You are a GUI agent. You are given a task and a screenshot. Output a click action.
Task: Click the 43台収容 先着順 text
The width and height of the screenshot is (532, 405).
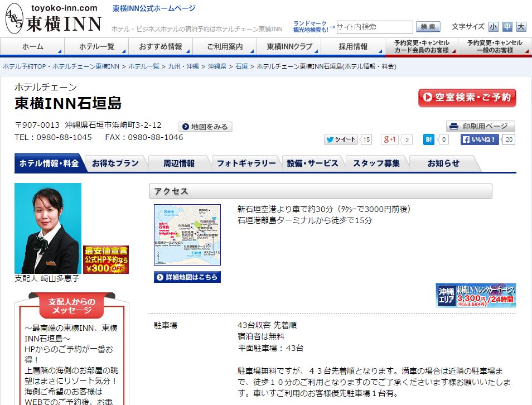click(267, 325)
